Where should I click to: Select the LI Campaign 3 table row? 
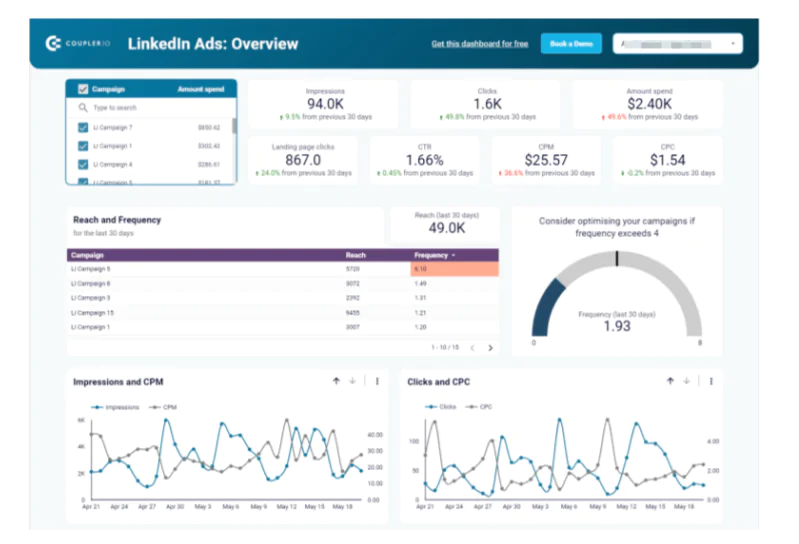(283, 298)
